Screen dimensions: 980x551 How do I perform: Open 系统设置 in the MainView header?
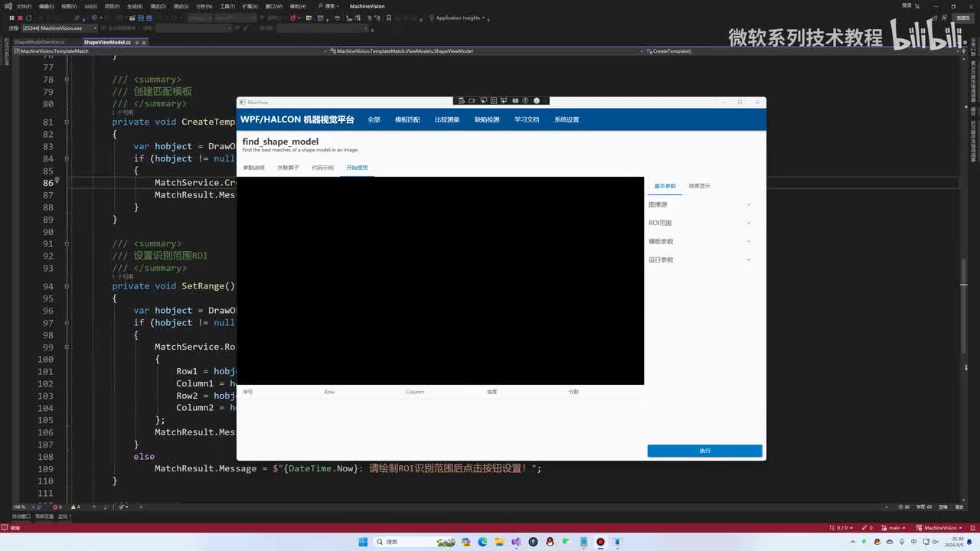(567, 119)
